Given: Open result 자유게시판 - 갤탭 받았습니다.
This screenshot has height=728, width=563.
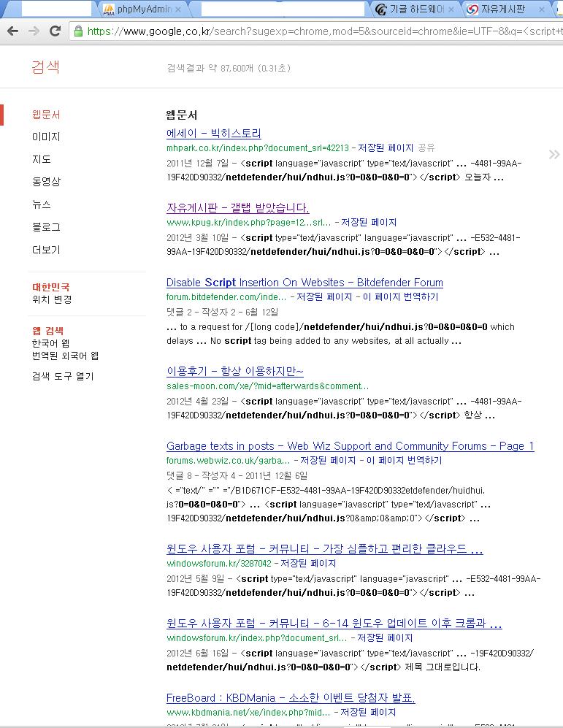Looking at the screenshot, I should point(237,207).
